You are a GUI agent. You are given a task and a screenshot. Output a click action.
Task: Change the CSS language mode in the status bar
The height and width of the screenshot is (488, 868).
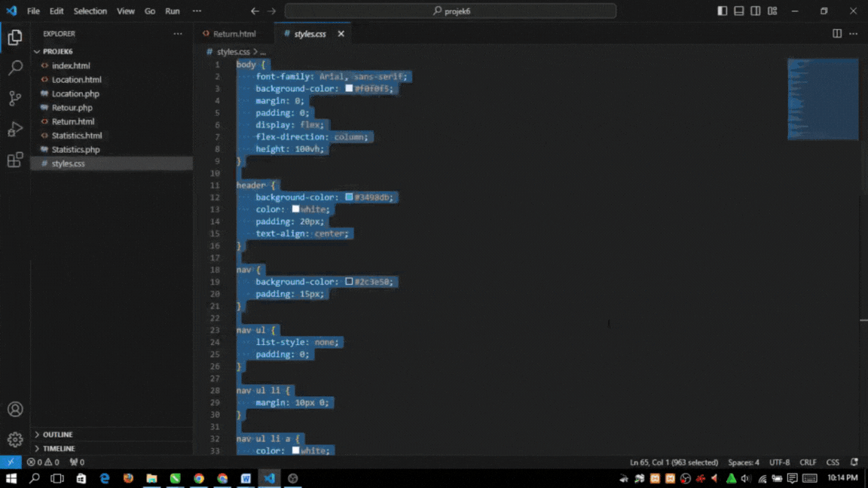[833, 462]
